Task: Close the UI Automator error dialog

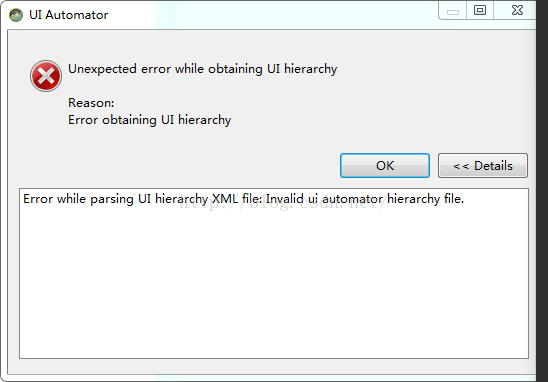Action: coord(517,10)
